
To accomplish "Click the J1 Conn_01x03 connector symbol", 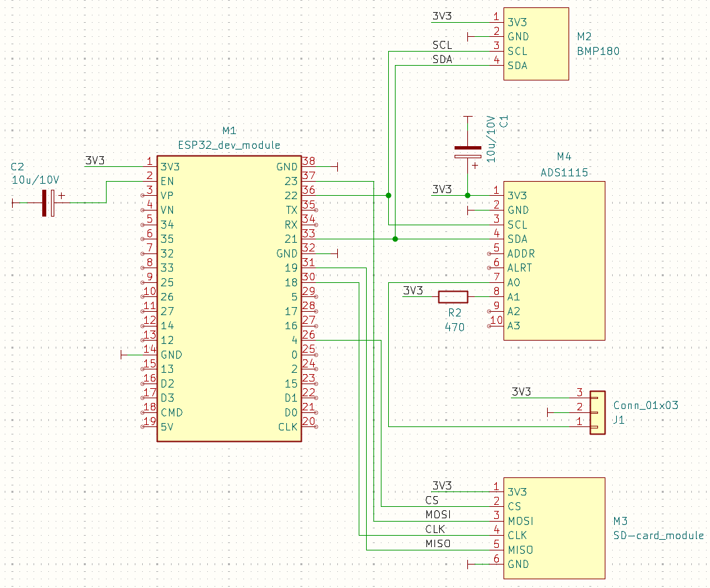I will point(596,412).
